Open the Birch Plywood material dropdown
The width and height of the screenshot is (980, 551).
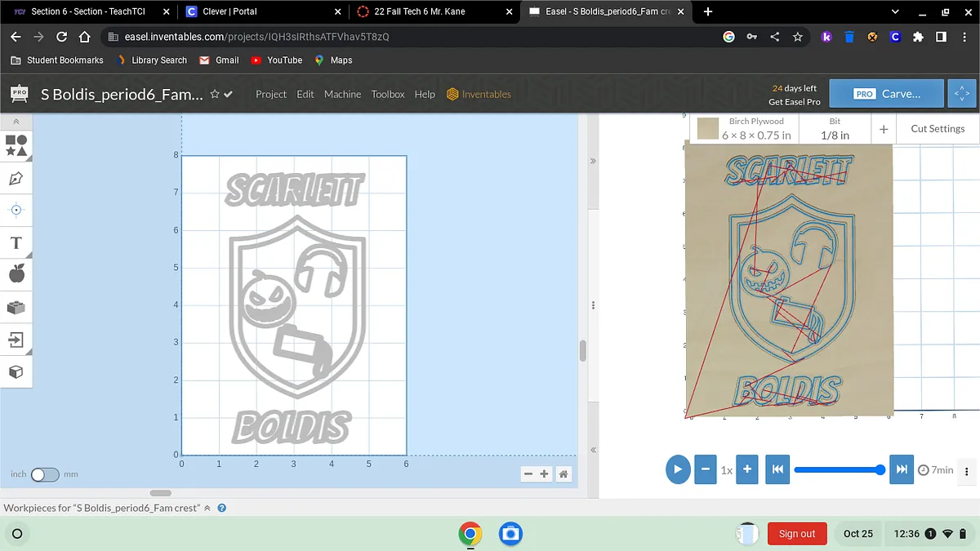tap(744, 128)
